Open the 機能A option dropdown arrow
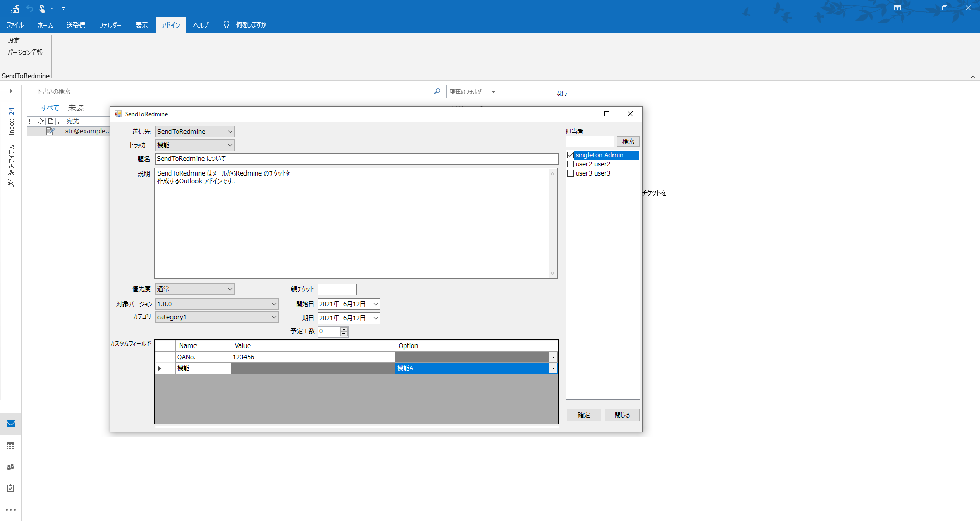Viewport: 980px width, 521px height. click(553, 368)
